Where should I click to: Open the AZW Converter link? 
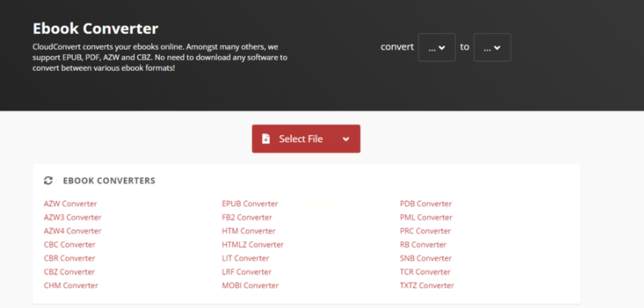(70, 203)
